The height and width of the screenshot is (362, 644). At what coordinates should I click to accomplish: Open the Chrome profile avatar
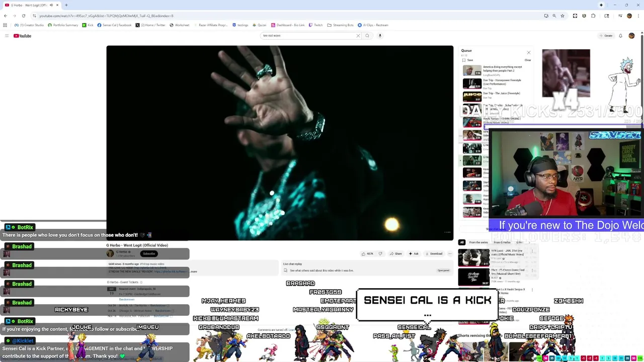tap(629, 16)
